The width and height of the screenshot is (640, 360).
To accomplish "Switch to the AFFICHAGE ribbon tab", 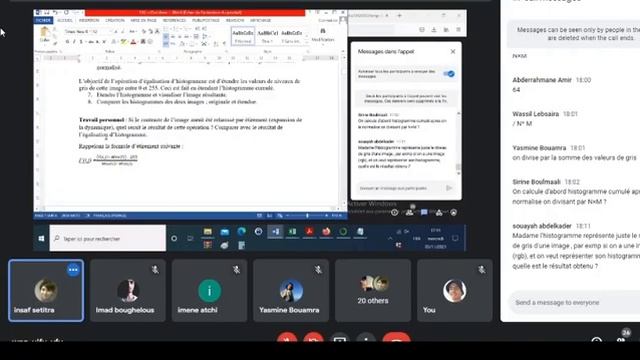I will 260,20.
